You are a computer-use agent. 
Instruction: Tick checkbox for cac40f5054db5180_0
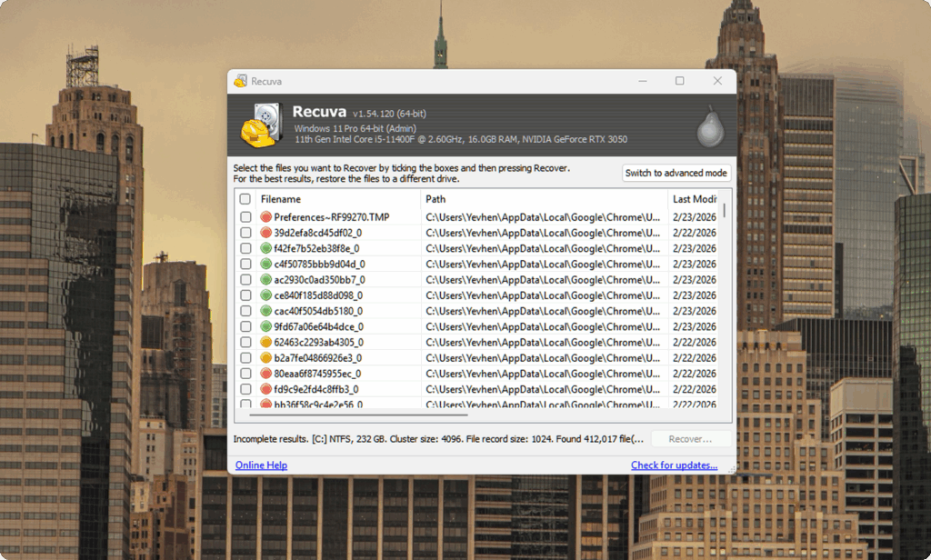tap(245, 311)
